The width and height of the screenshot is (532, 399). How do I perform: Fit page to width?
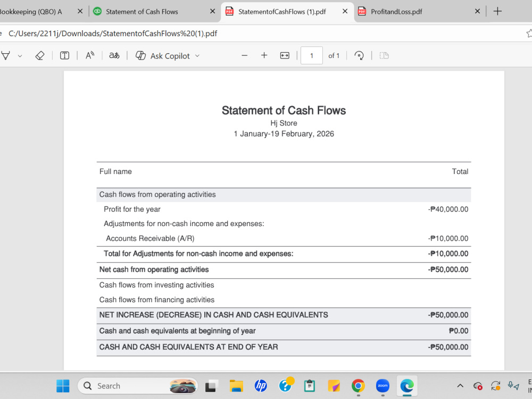pyautogui.click(x=285, y=56)
